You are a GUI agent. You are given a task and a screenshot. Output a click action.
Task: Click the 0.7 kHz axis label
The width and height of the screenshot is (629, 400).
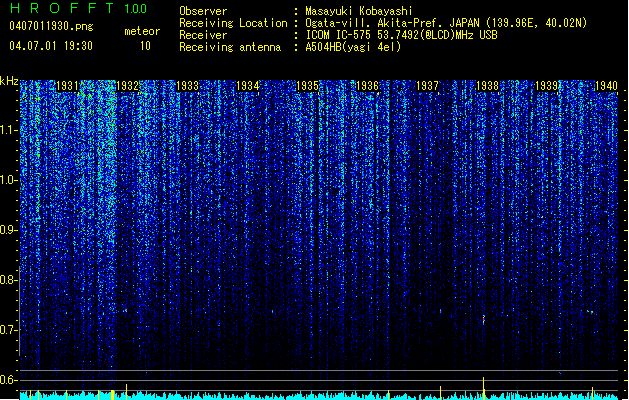click(8, 330)
